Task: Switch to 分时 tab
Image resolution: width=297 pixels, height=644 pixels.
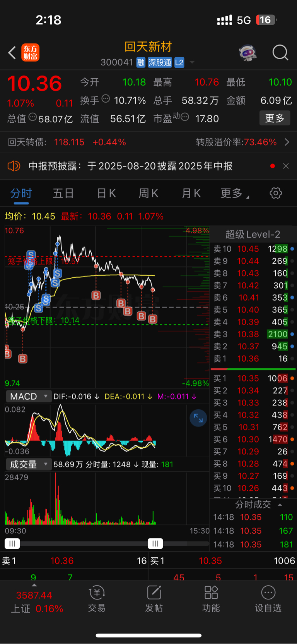Action: coord(21,193)
